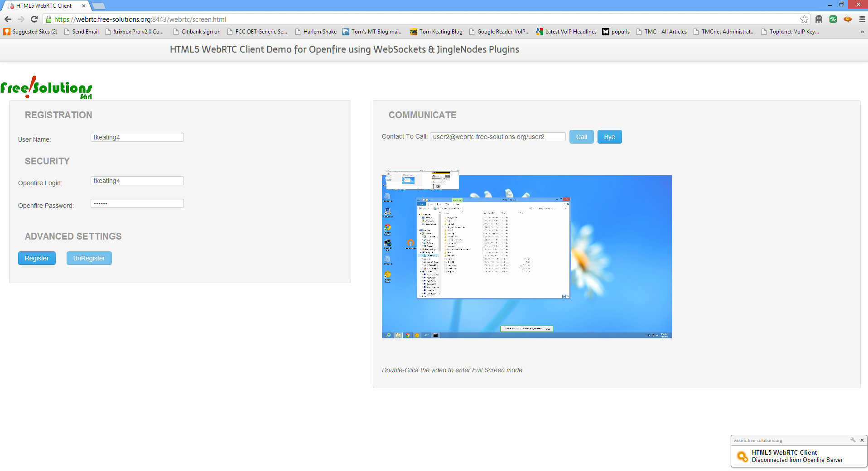Viewport: 868px width, 471px height.
Task: Expand the bookmarks bar overflow chevron
Action: pos(862,32)
